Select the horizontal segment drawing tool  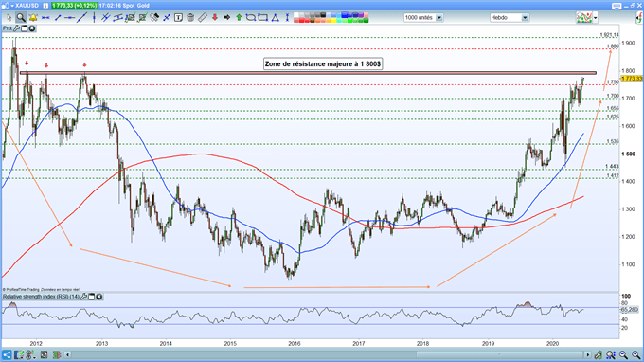pos(45,18)
